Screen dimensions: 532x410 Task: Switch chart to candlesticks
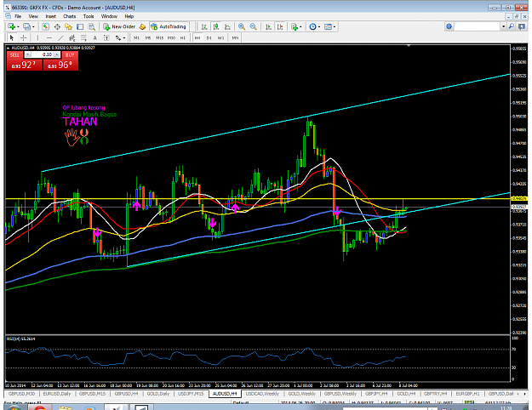point(216,26)
